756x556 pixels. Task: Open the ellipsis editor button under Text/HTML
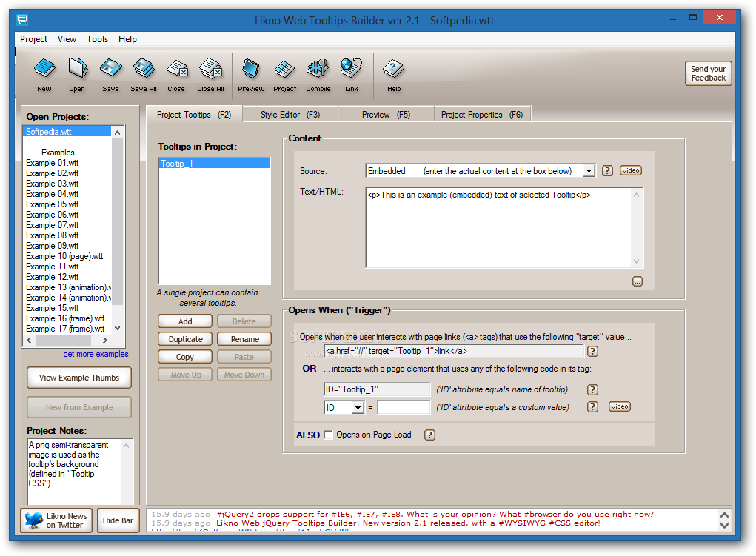[638, 281]
